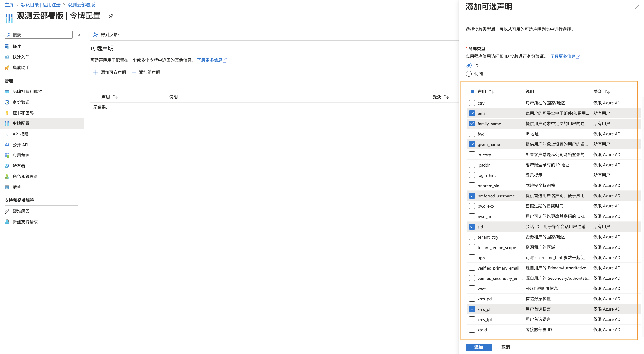The image size is (644, 354).
Task: Collapse the sidebar with the double-chevron icon
Action: 79,35
